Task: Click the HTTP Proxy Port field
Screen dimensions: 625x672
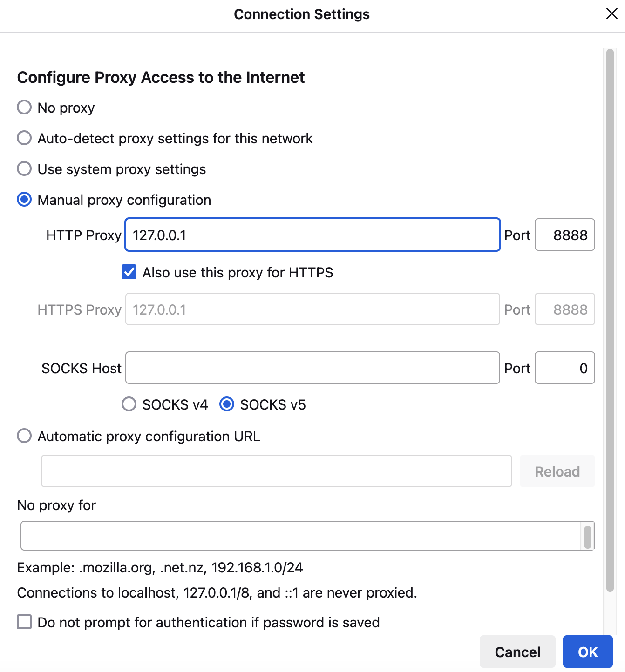Action: (x=564, y=235)
